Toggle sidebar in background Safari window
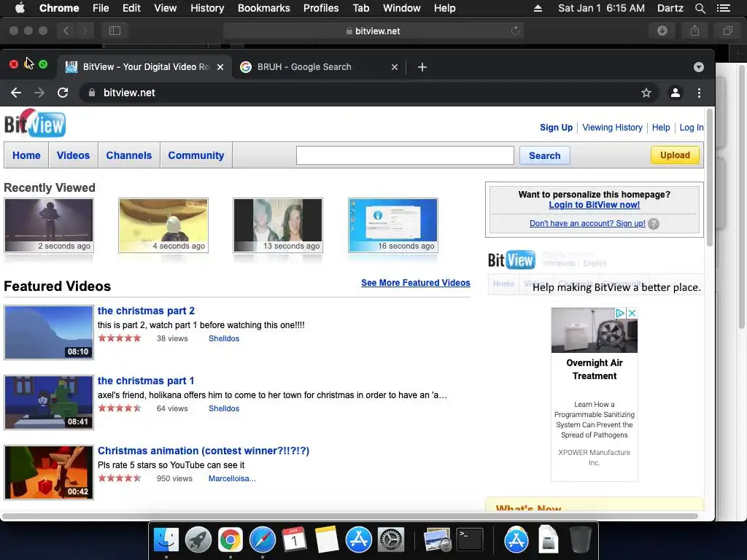The height and width of the screenshot is (560, 747). 115,31
